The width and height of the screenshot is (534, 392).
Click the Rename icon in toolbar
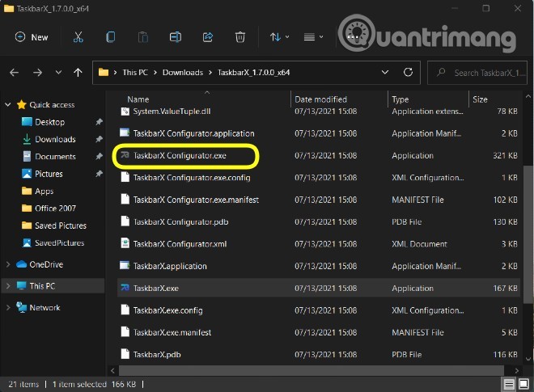(176, 37)
